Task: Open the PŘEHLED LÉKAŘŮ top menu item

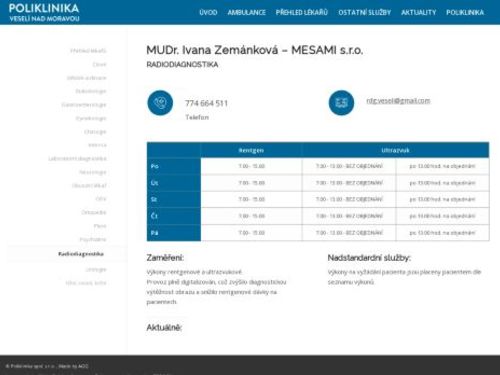Action: (302, 13)
